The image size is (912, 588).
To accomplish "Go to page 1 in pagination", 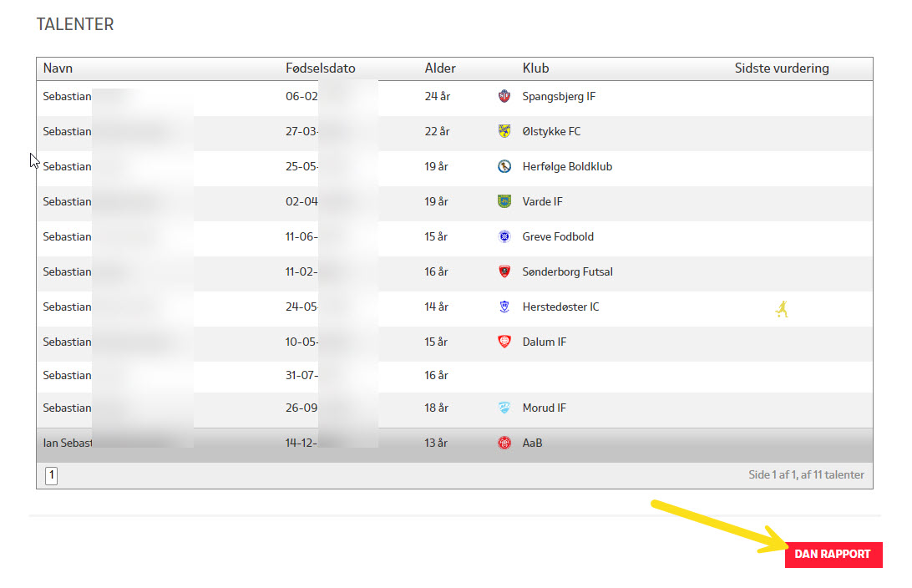I will click(51, 475).
